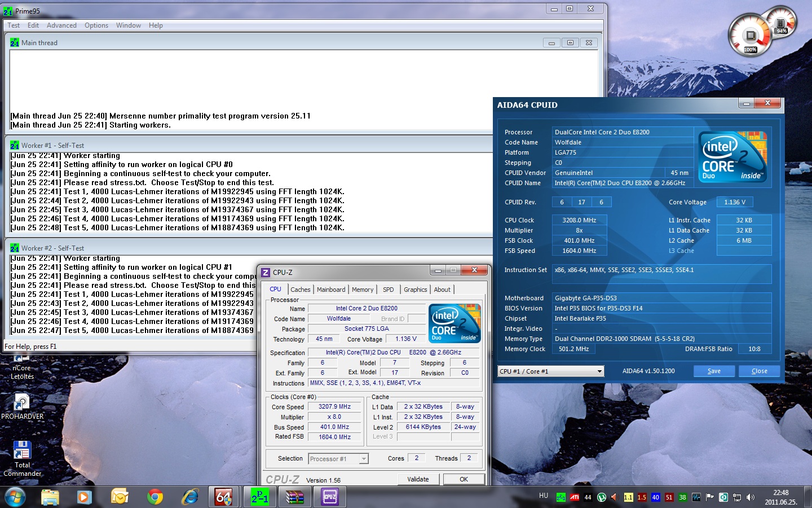Open the Options menu in Prime95
This screenshot has height=508, width=812.
click(x=96, y=25)
